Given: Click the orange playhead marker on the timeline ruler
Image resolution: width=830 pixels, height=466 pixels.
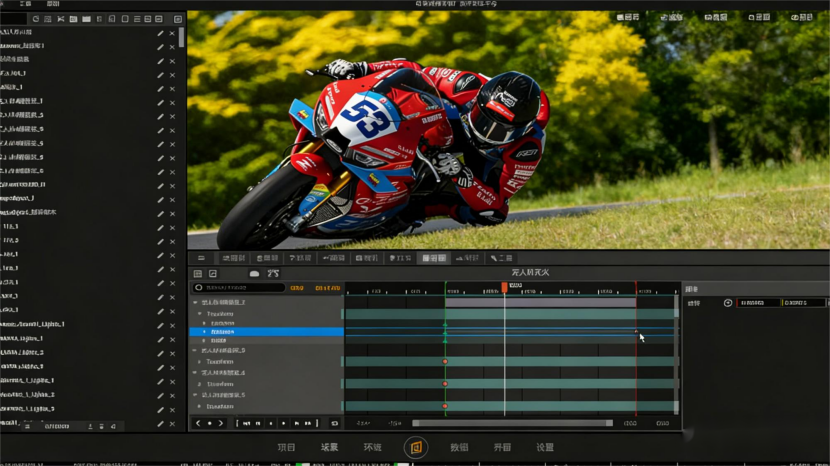Looking at the screenshot, I should (504, 287).
